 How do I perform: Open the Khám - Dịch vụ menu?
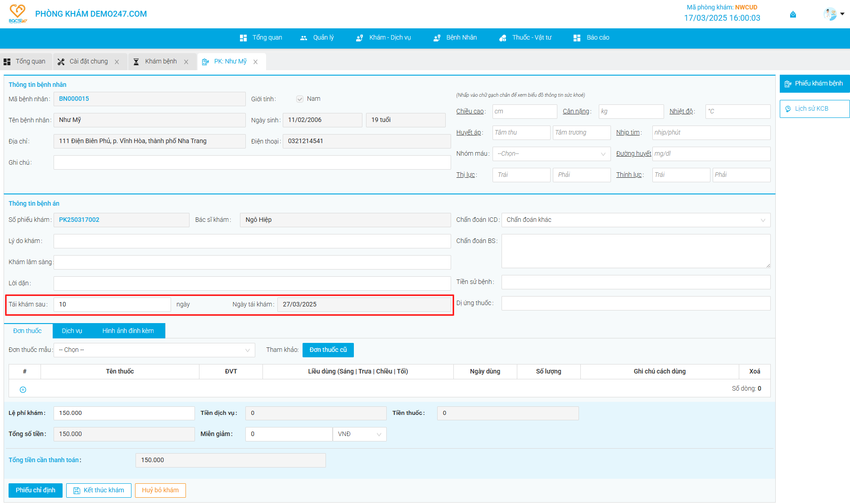(384, 38)
